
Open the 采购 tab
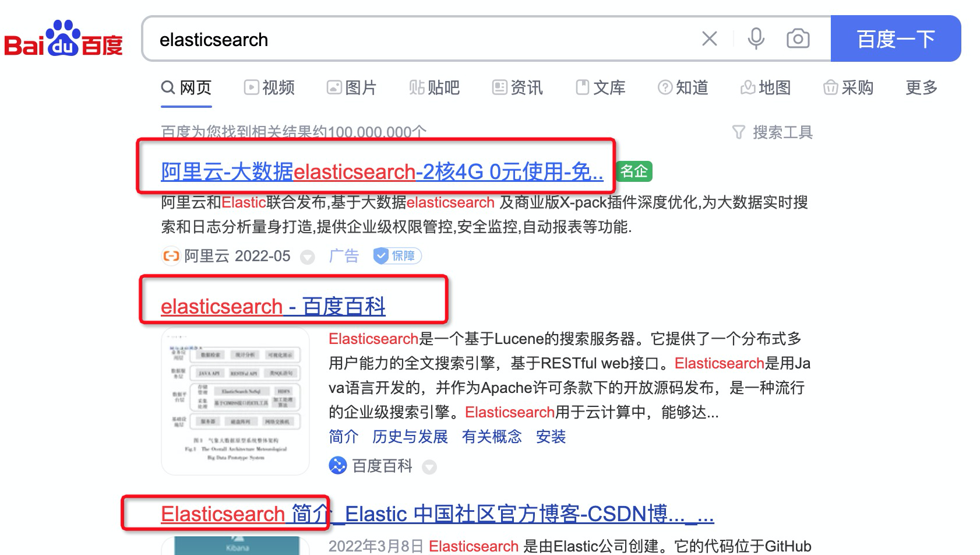(848, 88)
